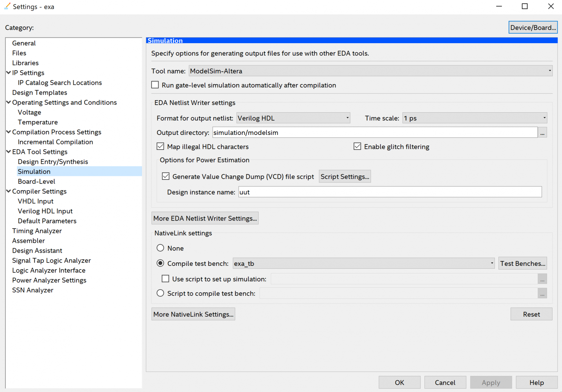562x392 pixels.
Task: Enable run gate-level simulation automatically checkbox
Action: pyautogui.click(x=155, y=85)
